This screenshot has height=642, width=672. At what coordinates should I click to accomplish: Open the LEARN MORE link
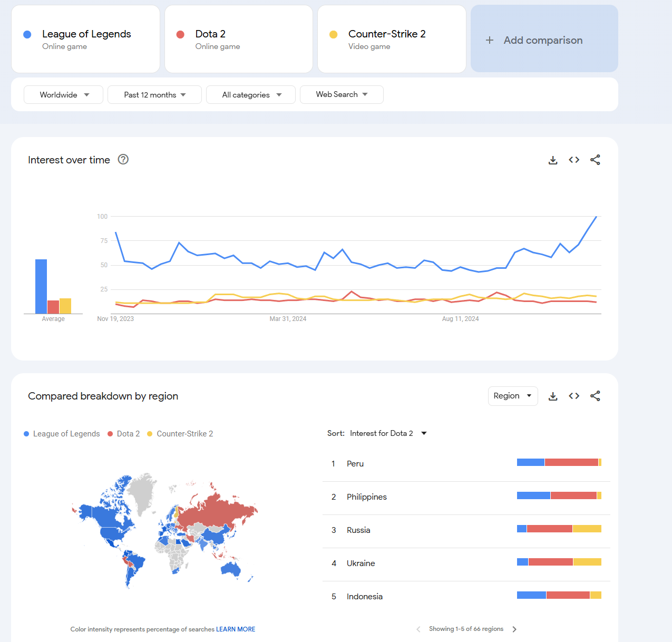[x=236, y=629]
